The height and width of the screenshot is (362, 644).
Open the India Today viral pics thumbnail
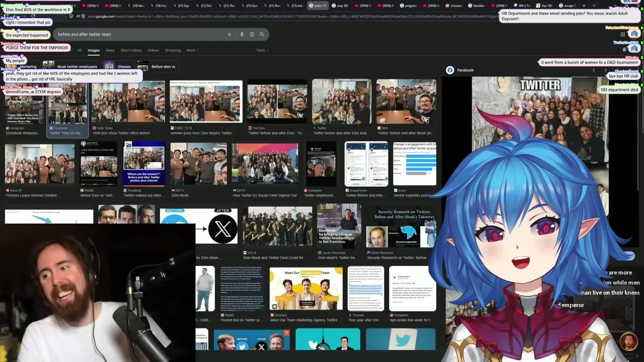(x=128, y=102)
